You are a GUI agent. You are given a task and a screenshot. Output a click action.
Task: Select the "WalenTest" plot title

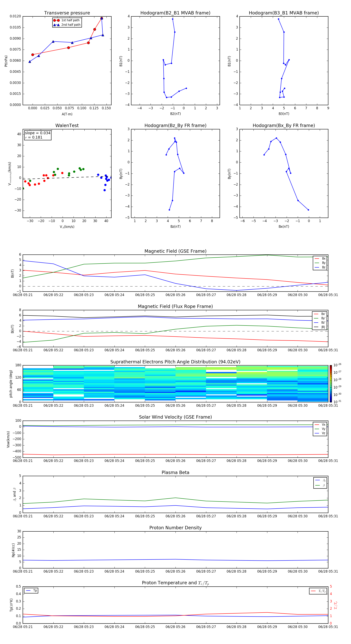click(x=67, y=125)
